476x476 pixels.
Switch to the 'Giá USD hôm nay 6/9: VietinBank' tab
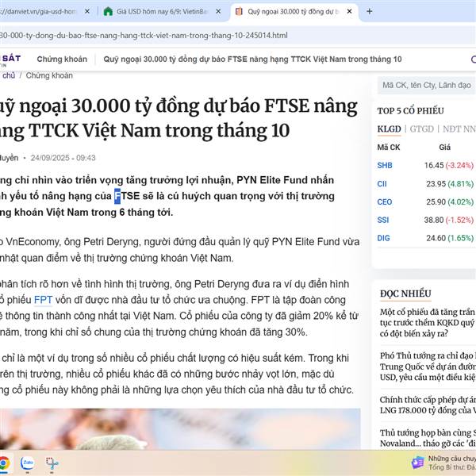tap(163, 12)
